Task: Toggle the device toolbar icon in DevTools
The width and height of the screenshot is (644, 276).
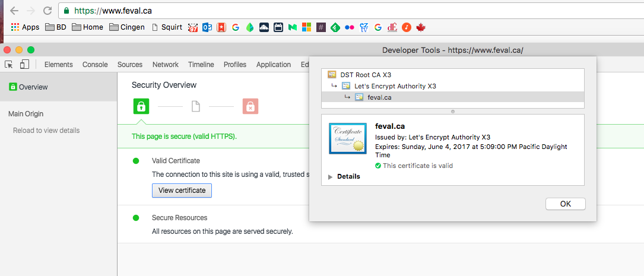Action: click(25, 64)
